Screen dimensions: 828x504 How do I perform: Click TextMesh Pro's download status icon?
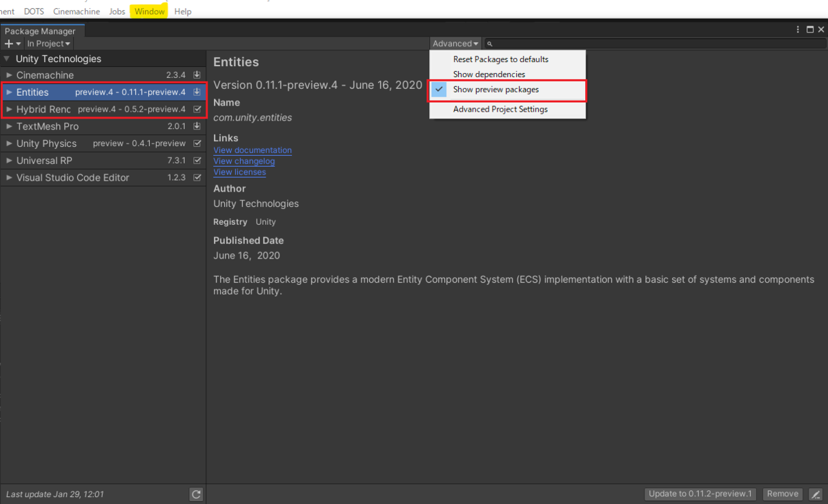tap(197, 126)
